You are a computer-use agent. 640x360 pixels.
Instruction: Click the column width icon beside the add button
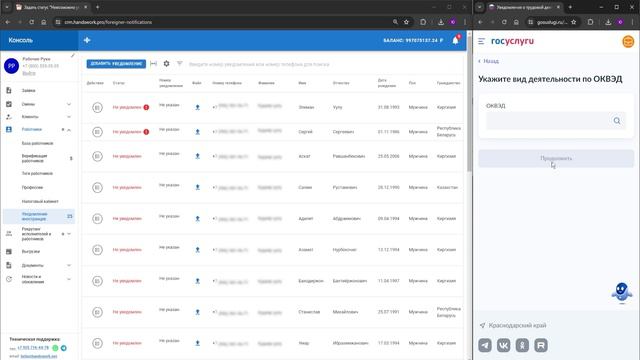click(x=153, y=64)
